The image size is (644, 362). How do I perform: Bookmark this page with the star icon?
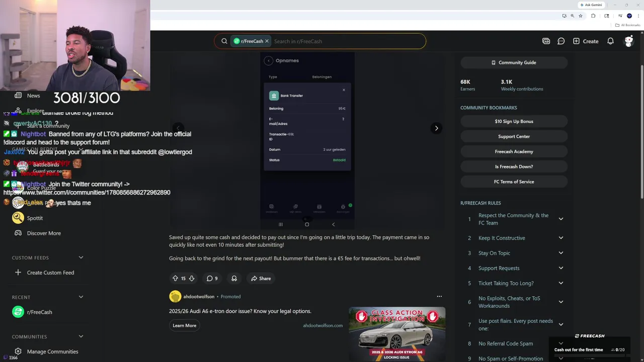coord(581,16)
